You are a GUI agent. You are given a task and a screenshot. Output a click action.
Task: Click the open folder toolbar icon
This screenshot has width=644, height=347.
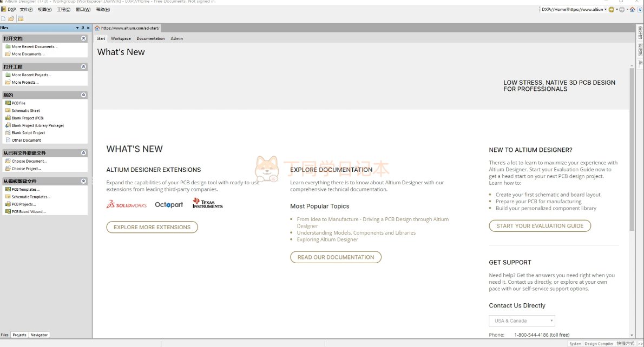click(x=11, y=18)
